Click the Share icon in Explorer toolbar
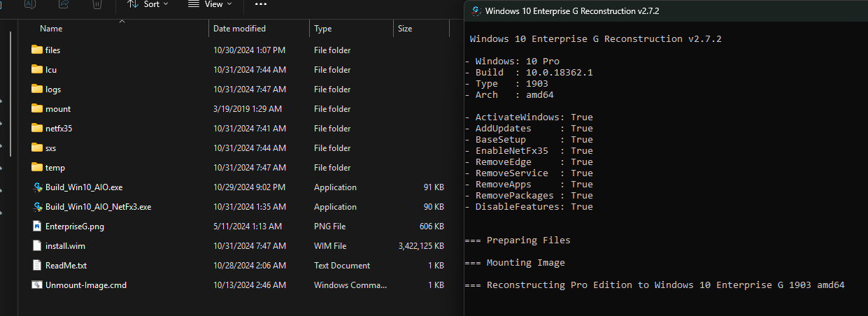 [x=64, y=3]
